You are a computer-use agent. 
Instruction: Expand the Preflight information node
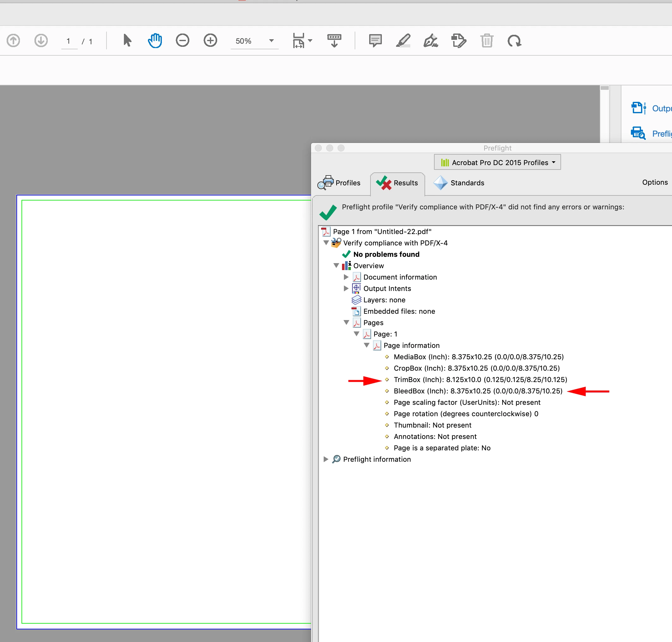326,459
